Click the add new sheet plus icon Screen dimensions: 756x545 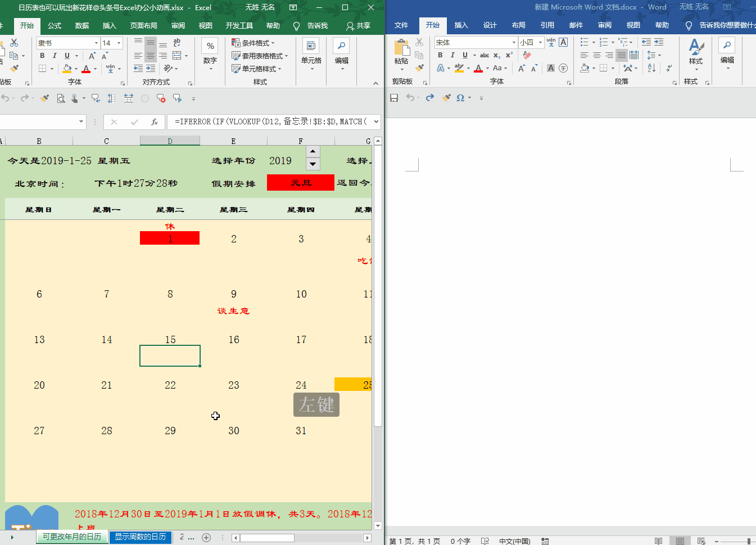tap(206, 538)
